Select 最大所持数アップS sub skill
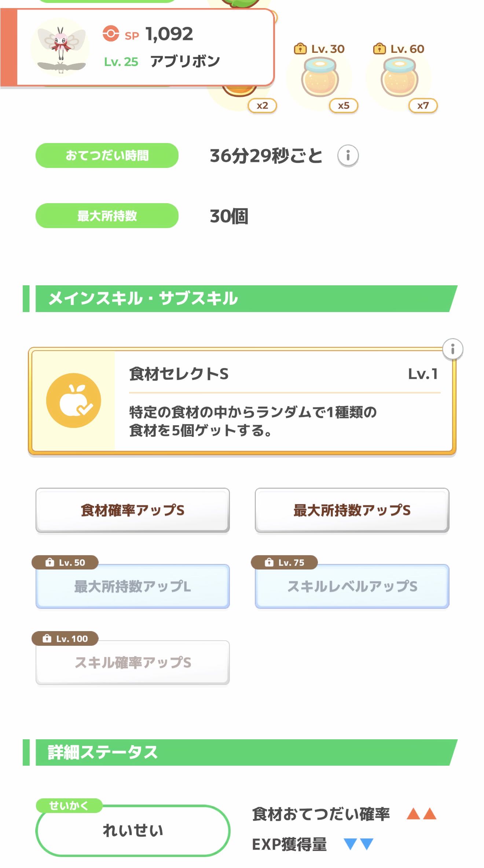Image resolution: width=484 pixels, height=868 pixels. pyautogui.click(x=352, y=510)
